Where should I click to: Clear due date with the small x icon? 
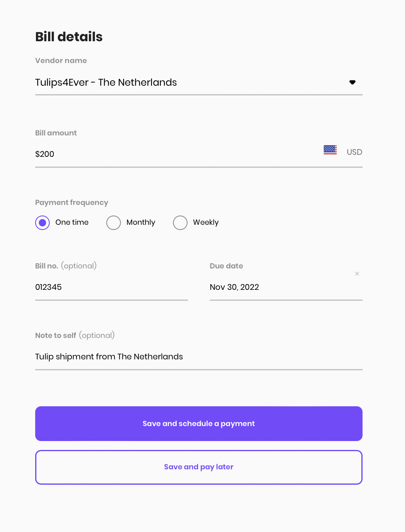point(357,274)
